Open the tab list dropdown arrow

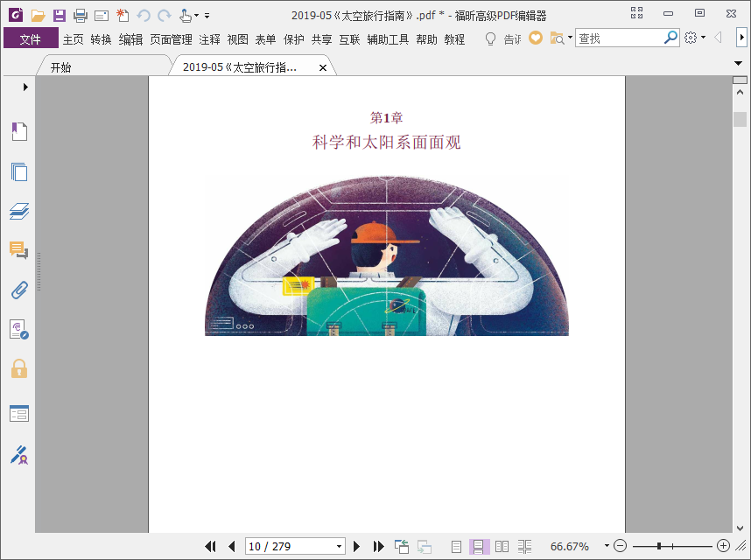click(738, 63)
